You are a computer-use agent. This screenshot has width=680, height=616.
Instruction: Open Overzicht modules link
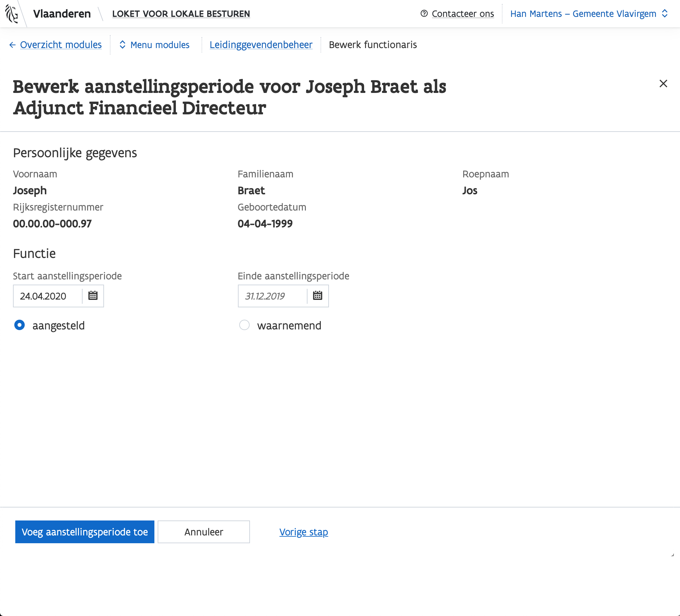pos(61,45)
